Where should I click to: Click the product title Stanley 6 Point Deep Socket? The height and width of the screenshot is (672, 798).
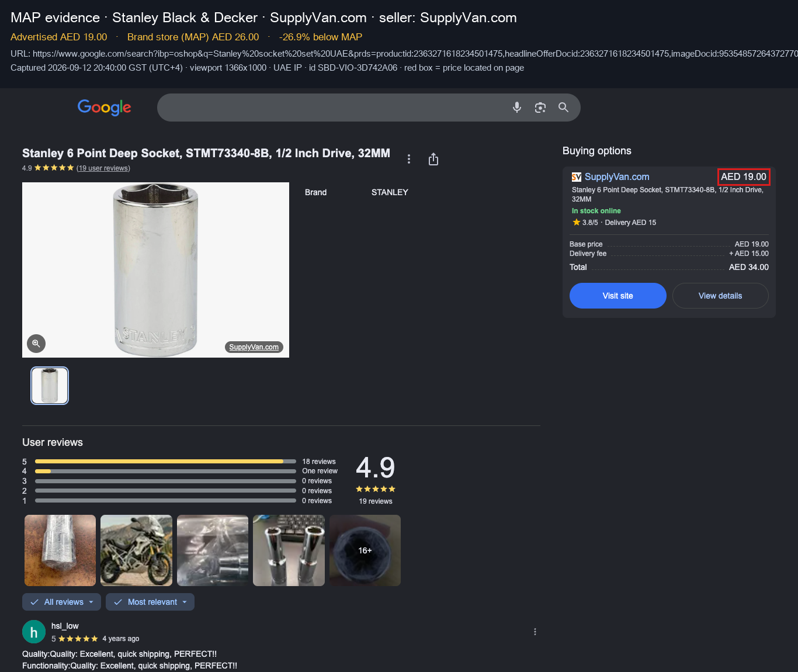[x=206, y=153]
